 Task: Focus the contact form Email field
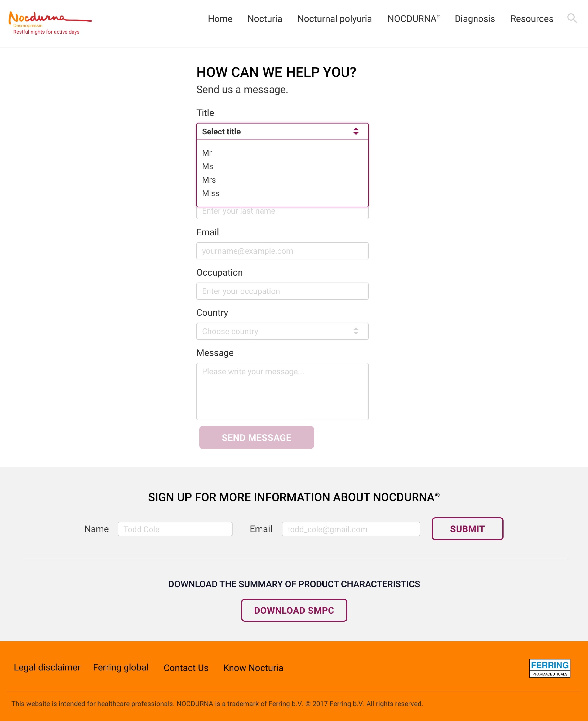point(282,251)
